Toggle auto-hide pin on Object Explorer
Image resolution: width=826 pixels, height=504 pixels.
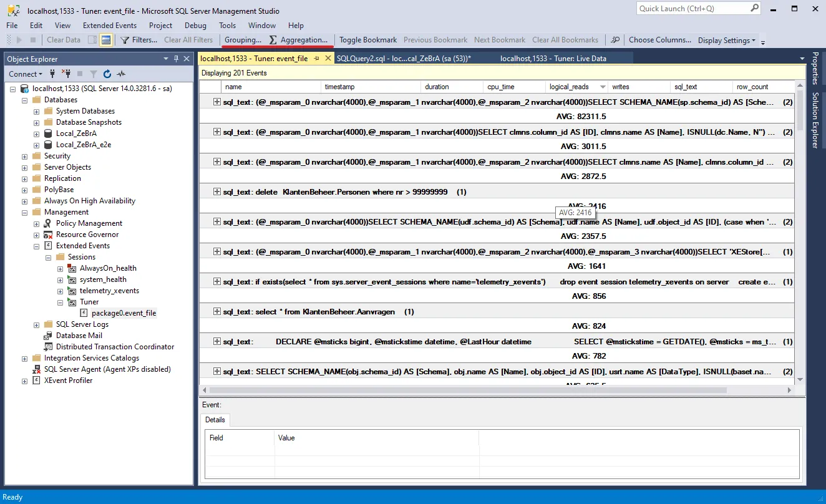[177, 59]
